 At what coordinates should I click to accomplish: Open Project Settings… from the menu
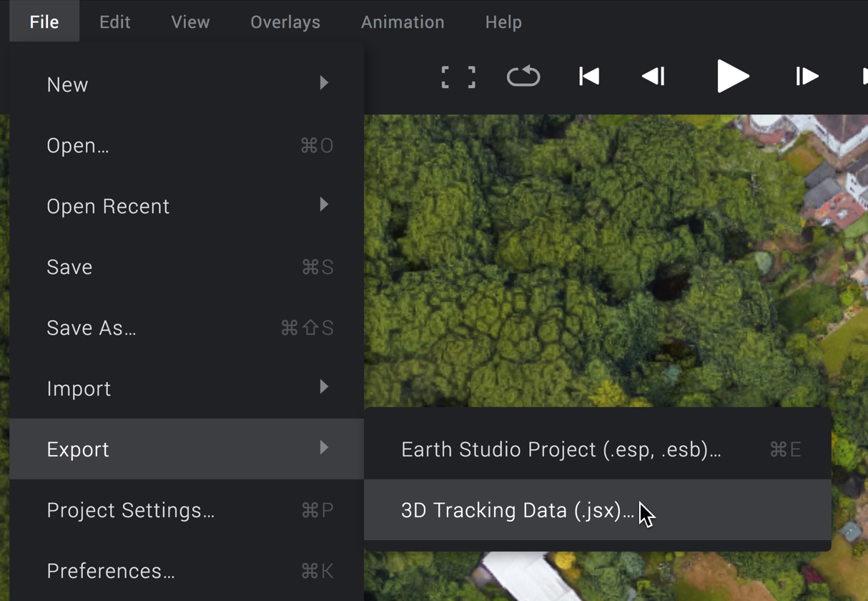186,510
